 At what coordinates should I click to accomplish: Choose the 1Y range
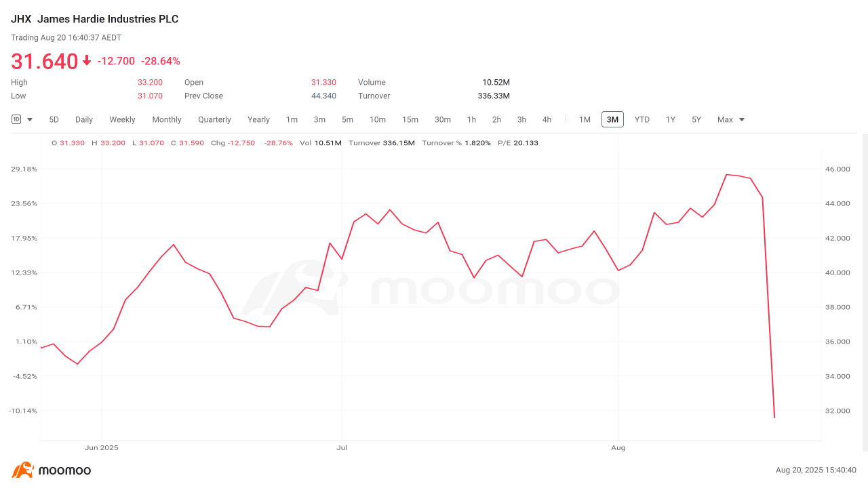671,119
